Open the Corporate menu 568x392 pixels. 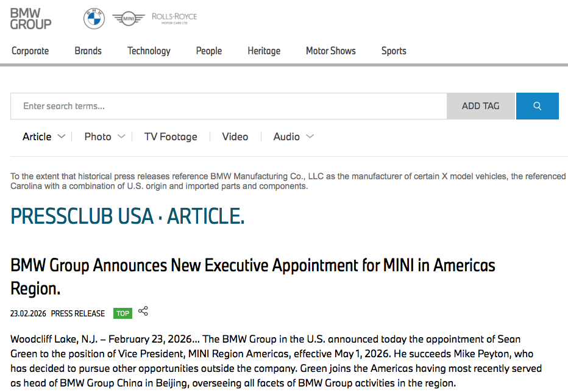30,51
